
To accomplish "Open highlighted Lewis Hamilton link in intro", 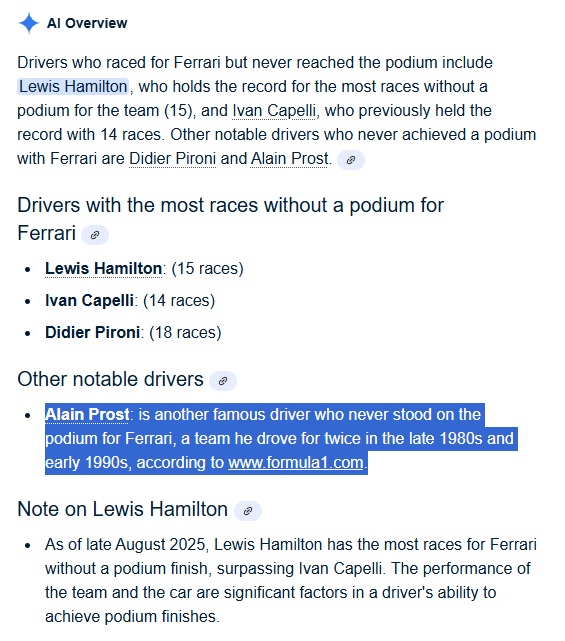I will point(73,87).
